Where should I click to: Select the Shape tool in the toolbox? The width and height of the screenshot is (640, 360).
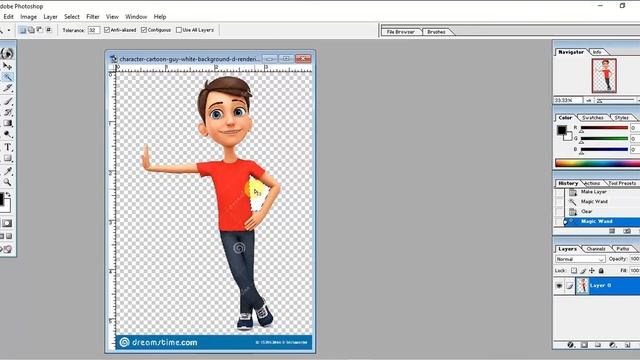(7, 158)
